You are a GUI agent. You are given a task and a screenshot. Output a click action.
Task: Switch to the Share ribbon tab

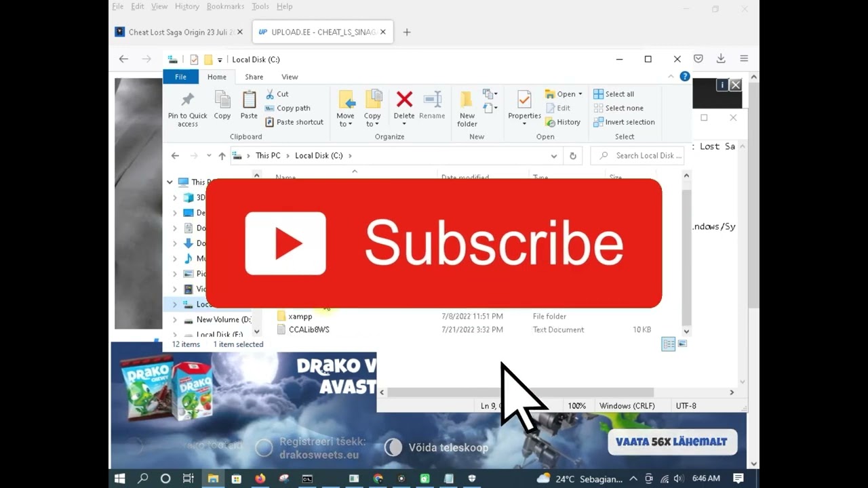coord(254,77)
